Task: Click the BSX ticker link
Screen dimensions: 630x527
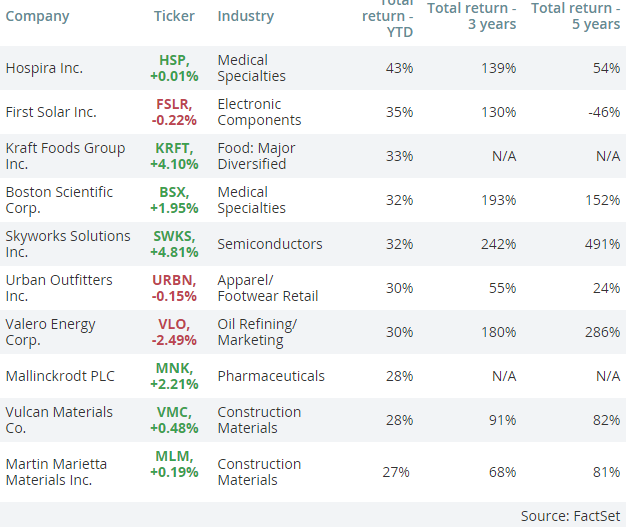Action: [x=176, y=192]
